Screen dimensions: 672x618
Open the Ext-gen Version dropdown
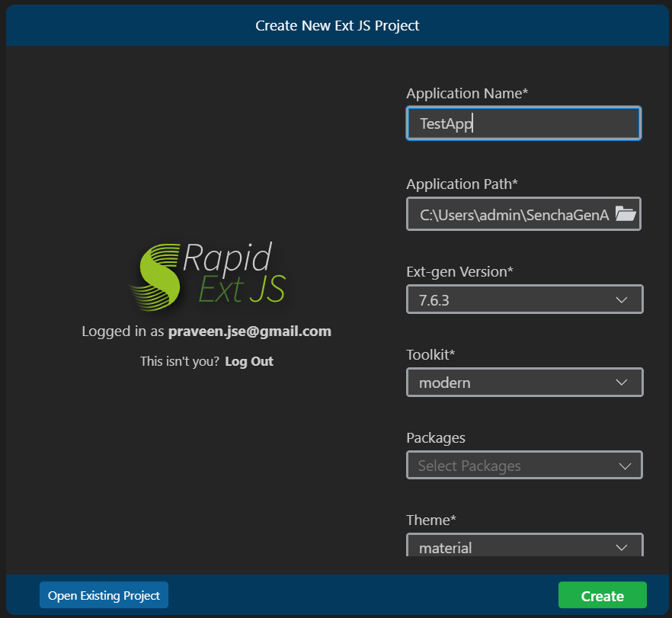[524, 299]
